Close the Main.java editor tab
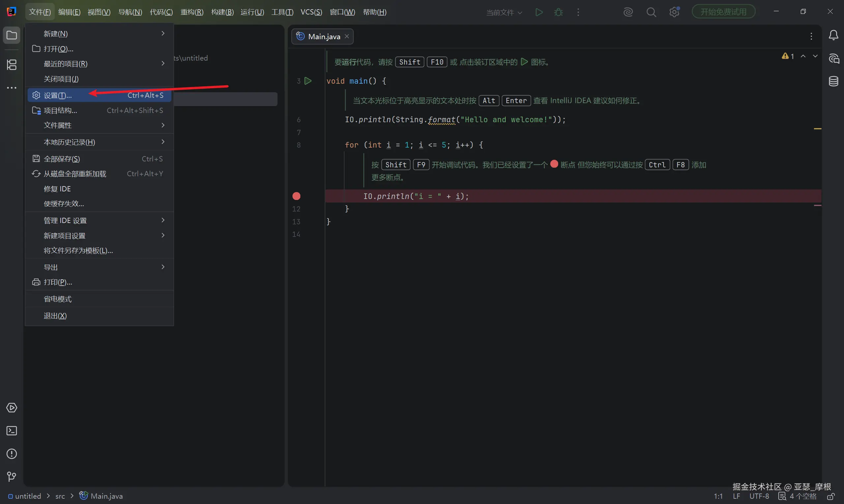The height and width of the screenshot is (504, 844). coord(347,36)
